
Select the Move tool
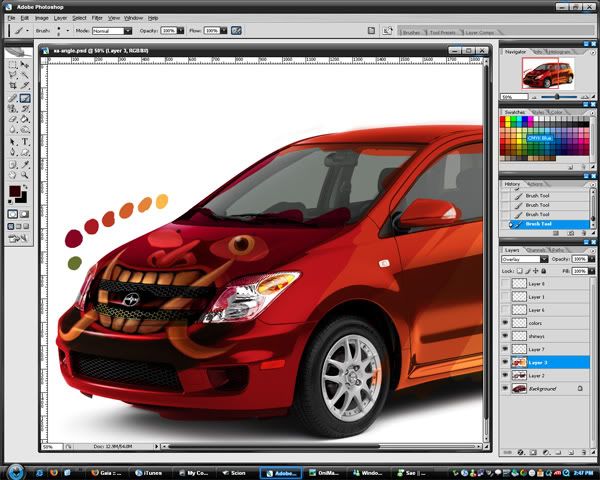tap(25, 65)
